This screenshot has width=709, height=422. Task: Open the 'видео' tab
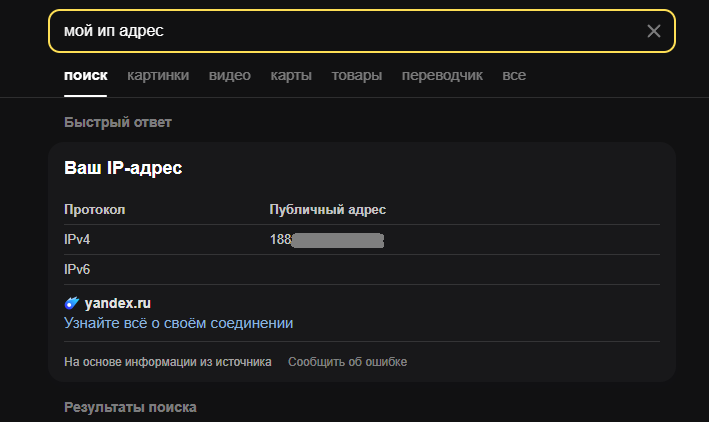230,75
